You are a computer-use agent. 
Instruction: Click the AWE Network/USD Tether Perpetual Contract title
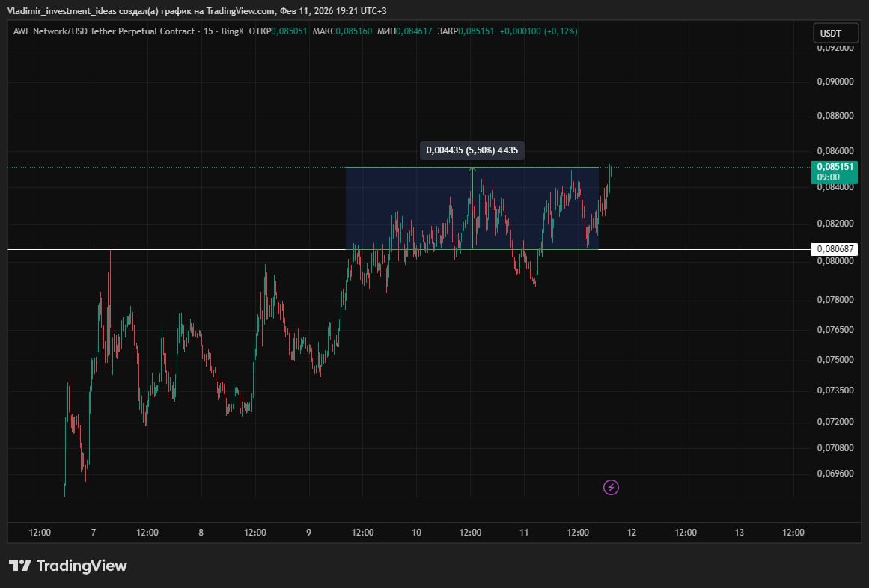(x=103, y=31)
